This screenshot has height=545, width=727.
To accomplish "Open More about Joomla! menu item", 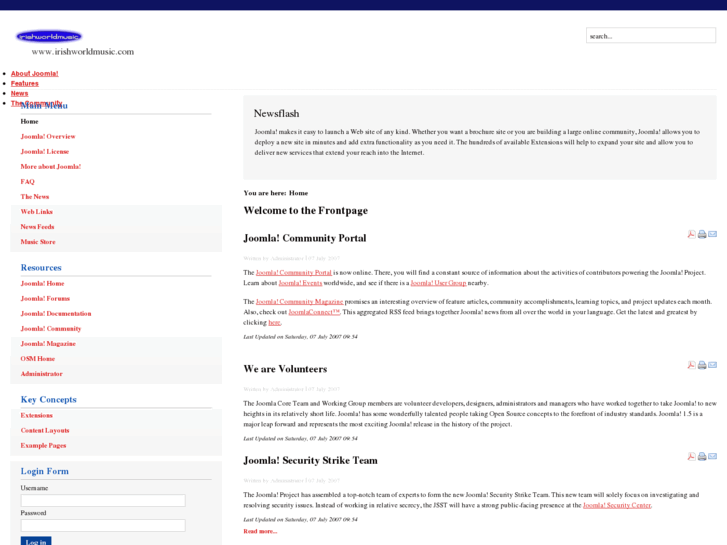I will [51, 167].
